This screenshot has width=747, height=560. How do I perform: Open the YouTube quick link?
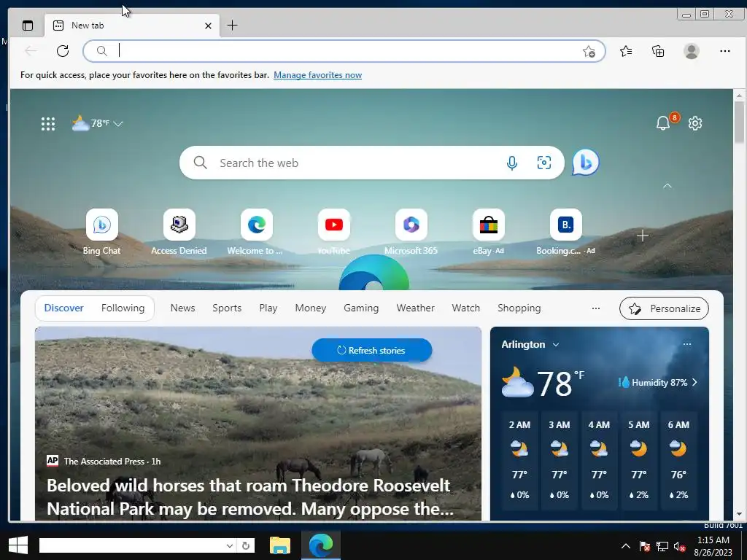[333, 233]
